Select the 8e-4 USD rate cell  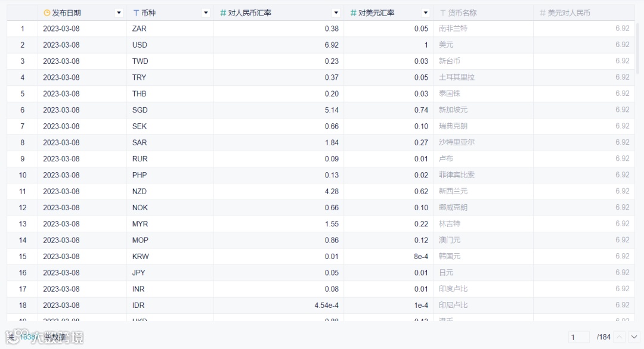[389, 256]
